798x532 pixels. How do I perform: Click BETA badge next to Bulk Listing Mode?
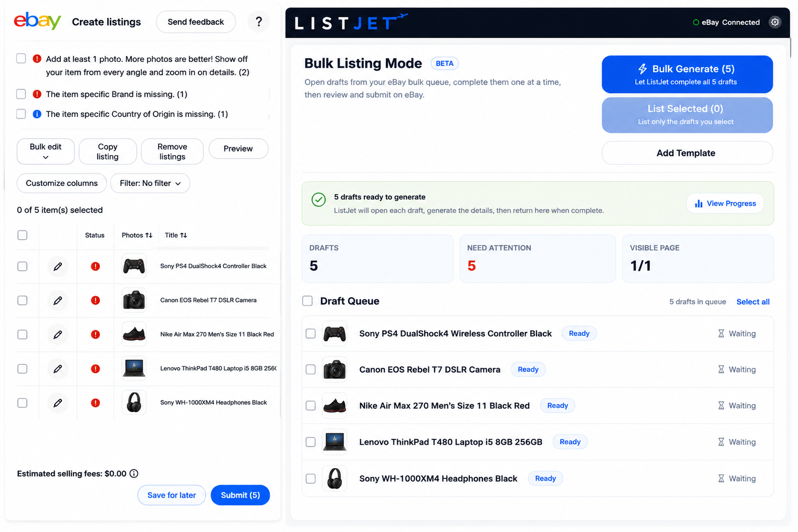tap(444, 63)
